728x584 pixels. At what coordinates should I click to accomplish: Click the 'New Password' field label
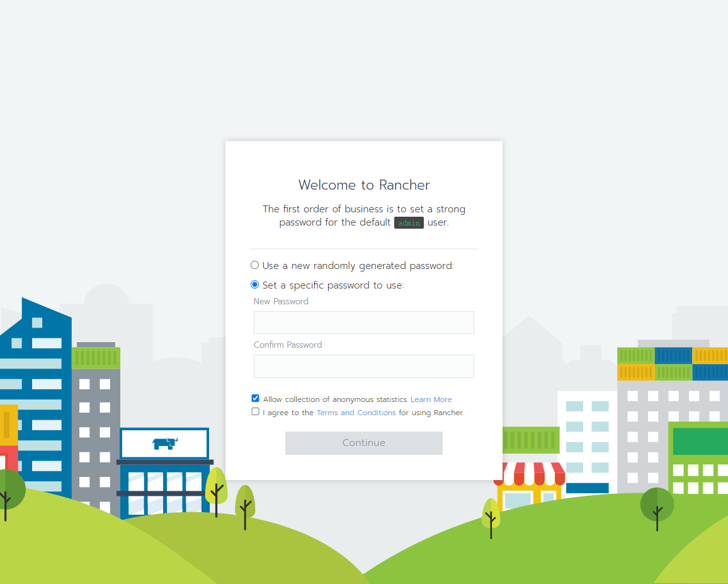pyautogui.click(x=281, y=302)
